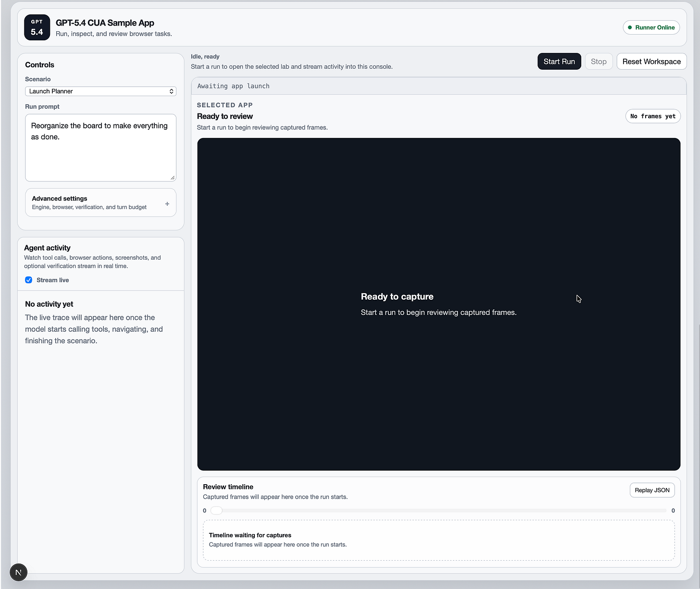Click the Runner Online status badge
The height and width of the screenshot is (589, 700).
click(x=651, y=27)
